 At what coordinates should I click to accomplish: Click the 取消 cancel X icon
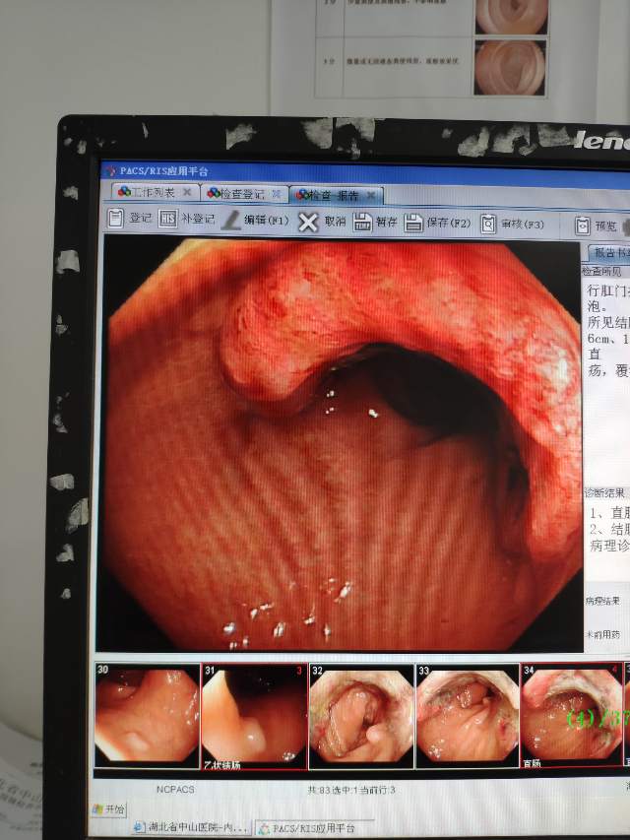point(308,223)
